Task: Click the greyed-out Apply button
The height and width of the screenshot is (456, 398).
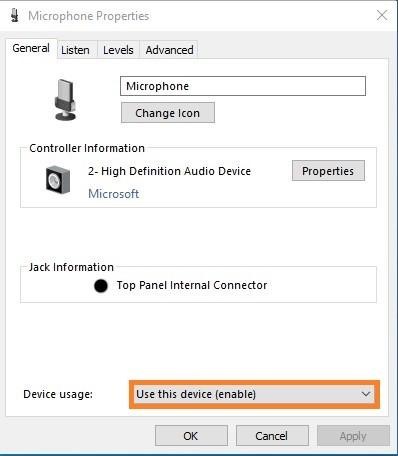Action: [x=353, y=436]
